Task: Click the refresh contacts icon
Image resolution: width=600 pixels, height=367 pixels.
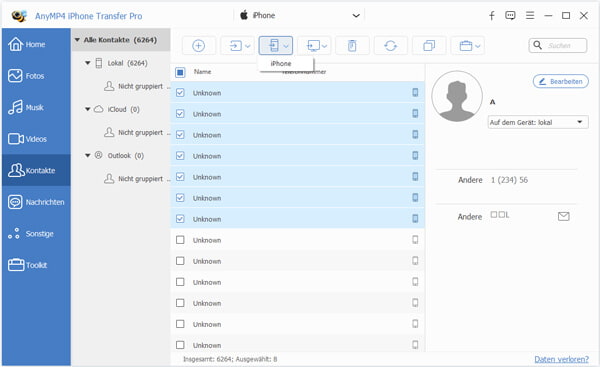Action: click(x=390, y=46)
